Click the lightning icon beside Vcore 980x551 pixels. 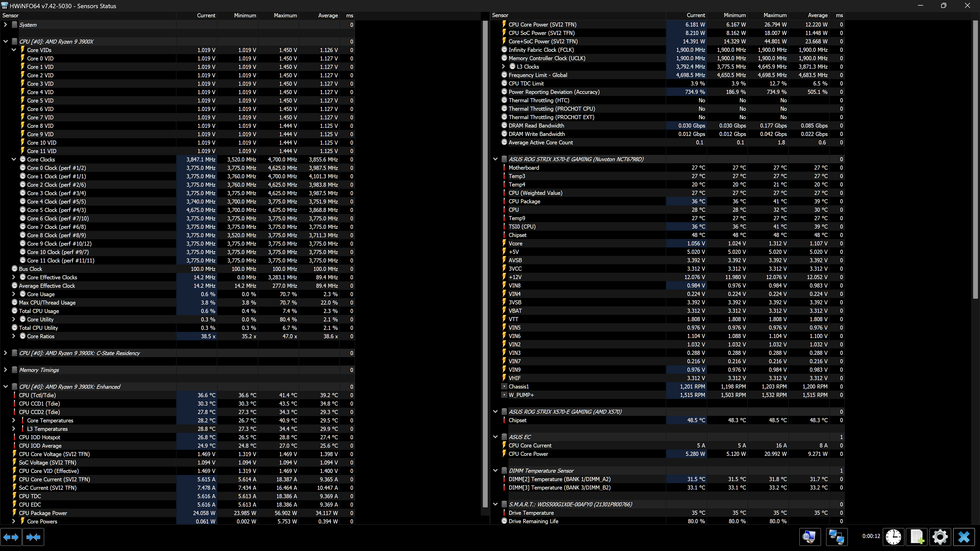pyautogui.click(x=504, y=243)
